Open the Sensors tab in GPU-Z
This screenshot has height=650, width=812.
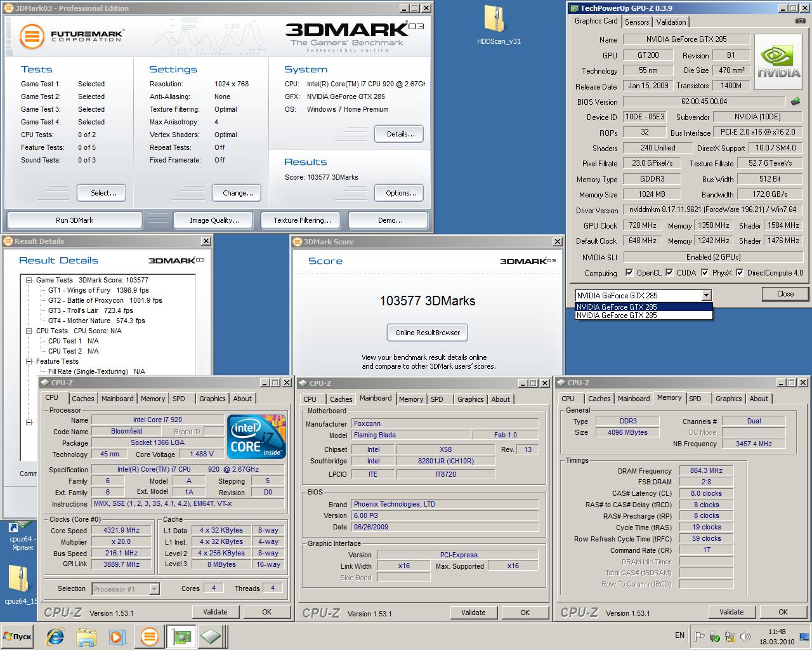[x=637, y=22]
